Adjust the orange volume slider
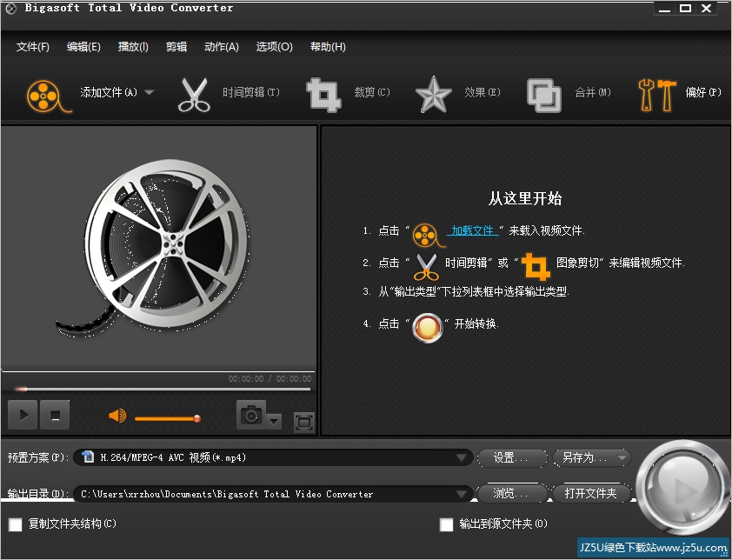Screen dimensions: 732x560 pos(168,418)
